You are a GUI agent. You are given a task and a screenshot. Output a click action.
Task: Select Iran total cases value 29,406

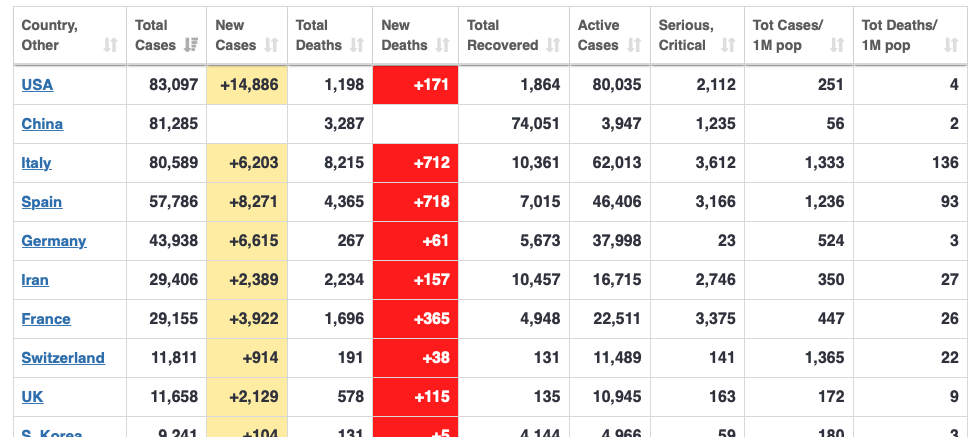click(174, 280)
